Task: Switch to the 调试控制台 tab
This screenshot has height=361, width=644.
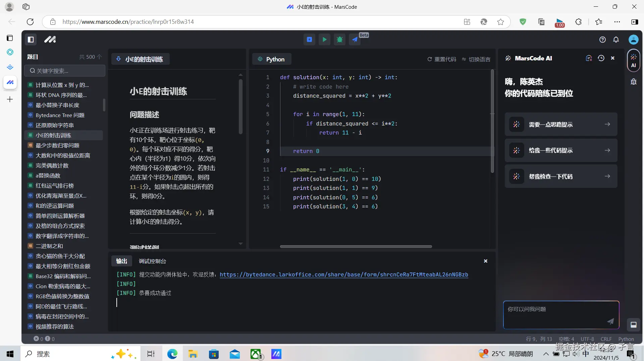Action: [152, 261]
